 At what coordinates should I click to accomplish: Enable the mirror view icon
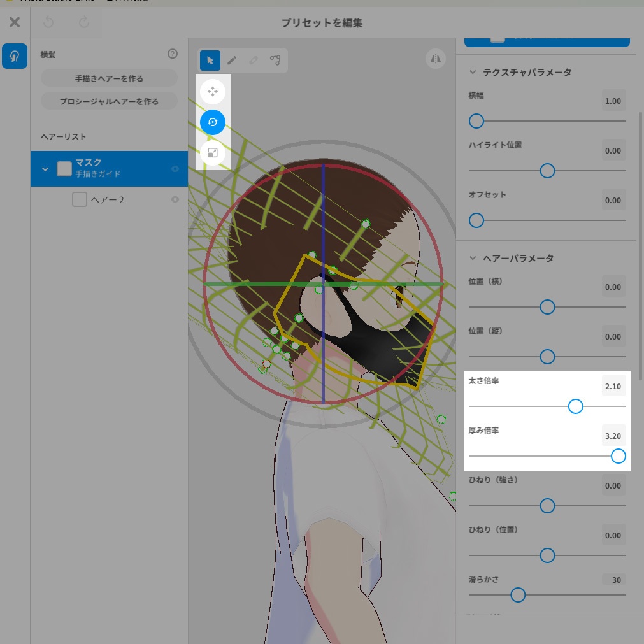(x=436, y=58)
